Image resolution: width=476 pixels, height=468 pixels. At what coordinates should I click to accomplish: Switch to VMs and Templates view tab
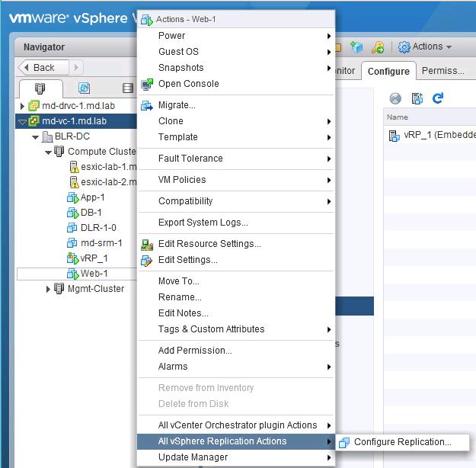click(x=84, y=88)
